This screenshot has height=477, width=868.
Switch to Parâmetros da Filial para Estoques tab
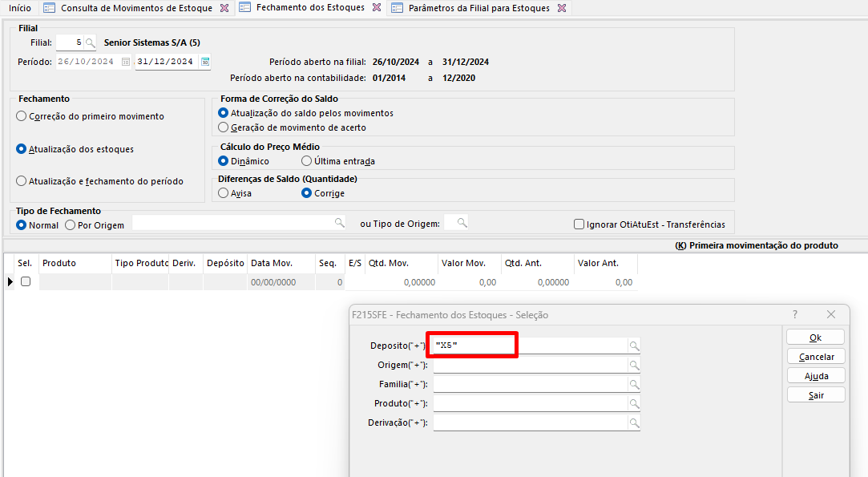[x=478, y=8]
